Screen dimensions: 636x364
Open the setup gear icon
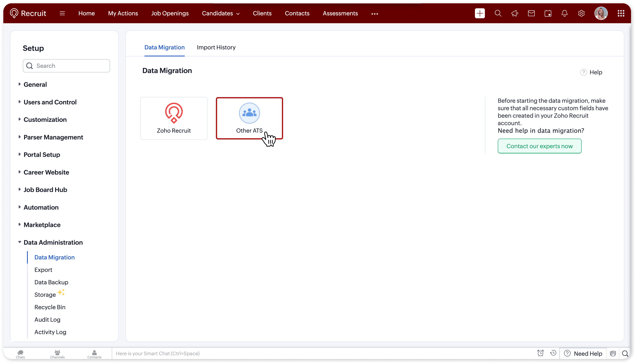pos(581,13)
